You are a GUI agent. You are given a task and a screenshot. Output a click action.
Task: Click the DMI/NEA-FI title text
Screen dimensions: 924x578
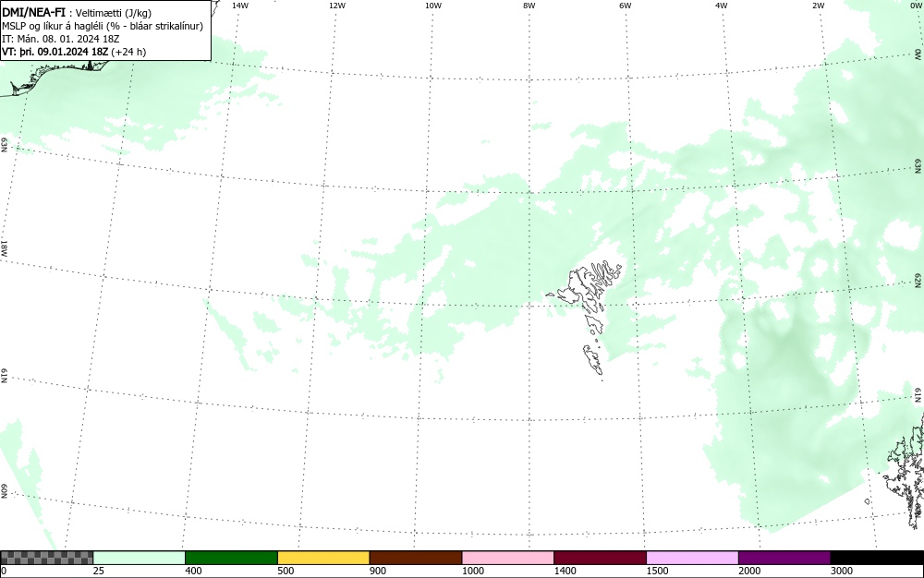click(x=33, y=13)
